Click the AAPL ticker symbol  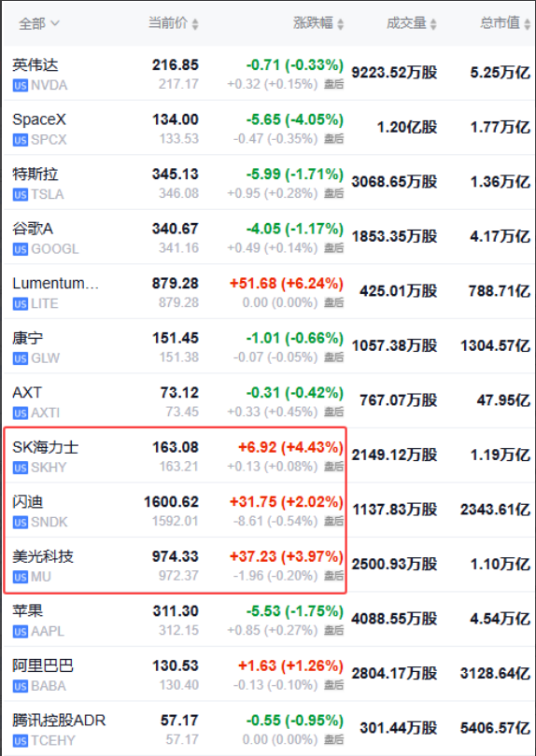pos(48,632)
